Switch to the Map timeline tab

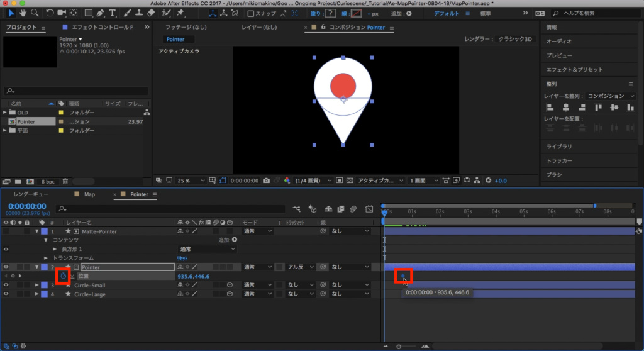pyautogui.click(x=89, y=194)
